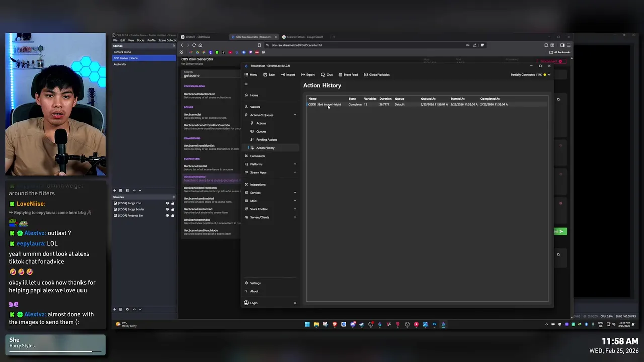Open Global Variables in Streamer.bot toolbar
Viewport: 644px width, 362px height.
(x=377, y=75)
